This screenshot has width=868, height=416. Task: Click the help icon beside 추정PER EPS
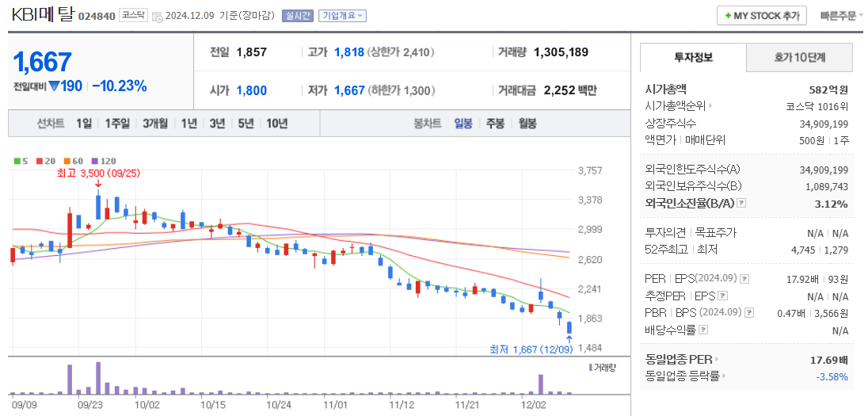click(x=723, y=296)
